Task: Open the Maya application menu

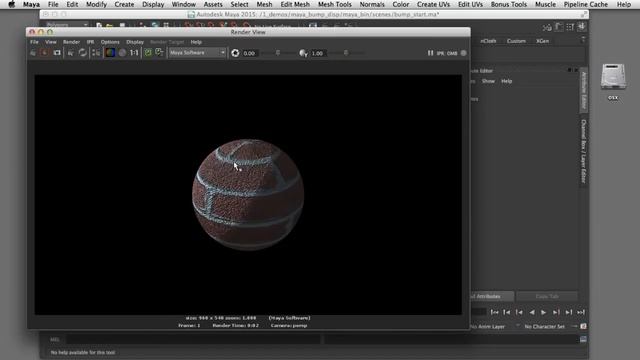Action: [x=31, y=4]
